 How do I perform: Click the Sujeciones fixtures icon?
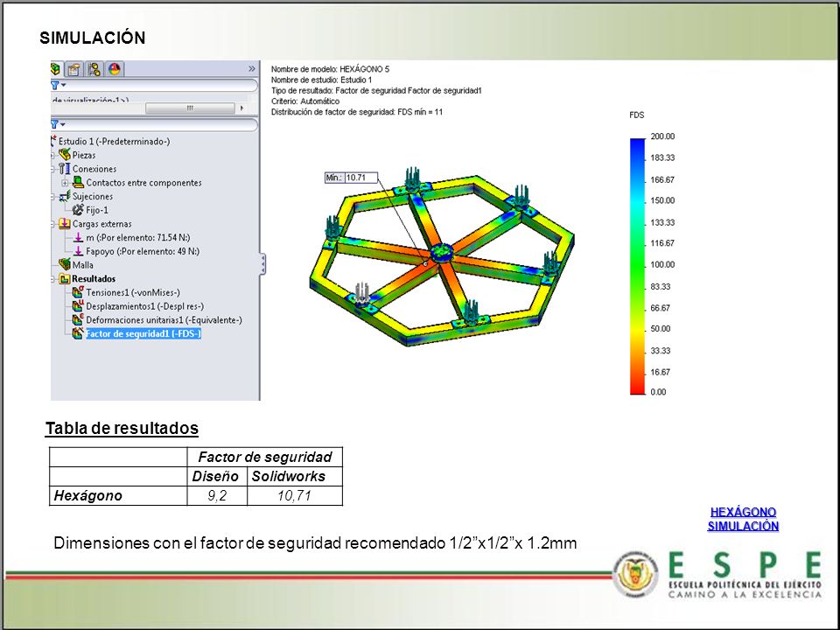65,196
